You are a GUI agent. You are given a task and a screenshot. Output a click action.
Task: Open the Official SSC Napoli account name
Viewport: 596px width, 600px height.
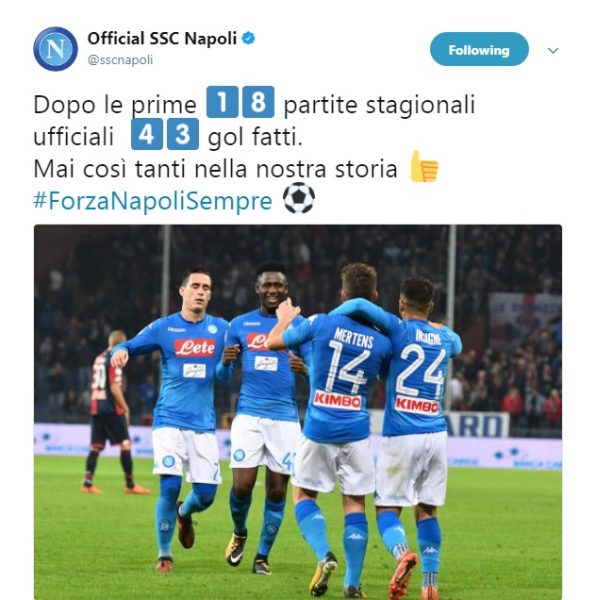point(162,38)
